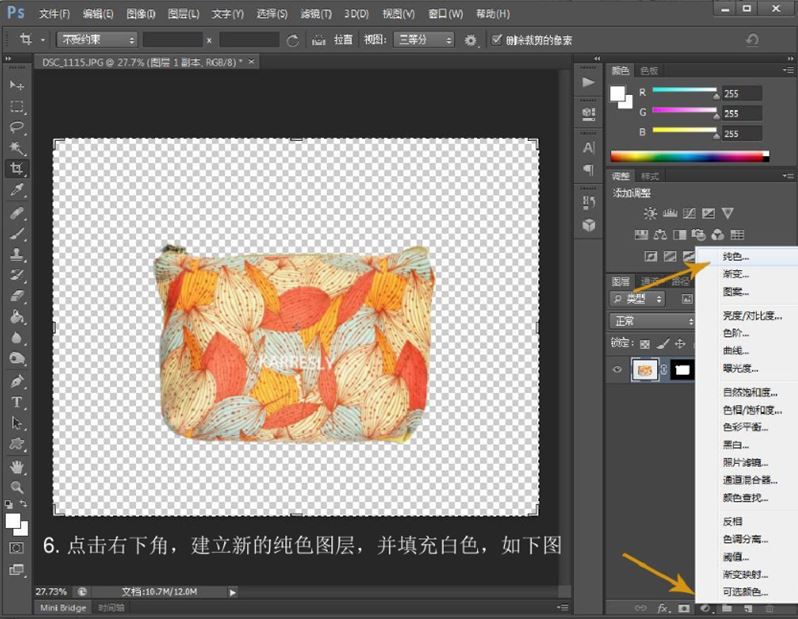Open the 三等分 view overlay dropdown
The height and width of the screenshot is (619, 798).
click(425, 40)
